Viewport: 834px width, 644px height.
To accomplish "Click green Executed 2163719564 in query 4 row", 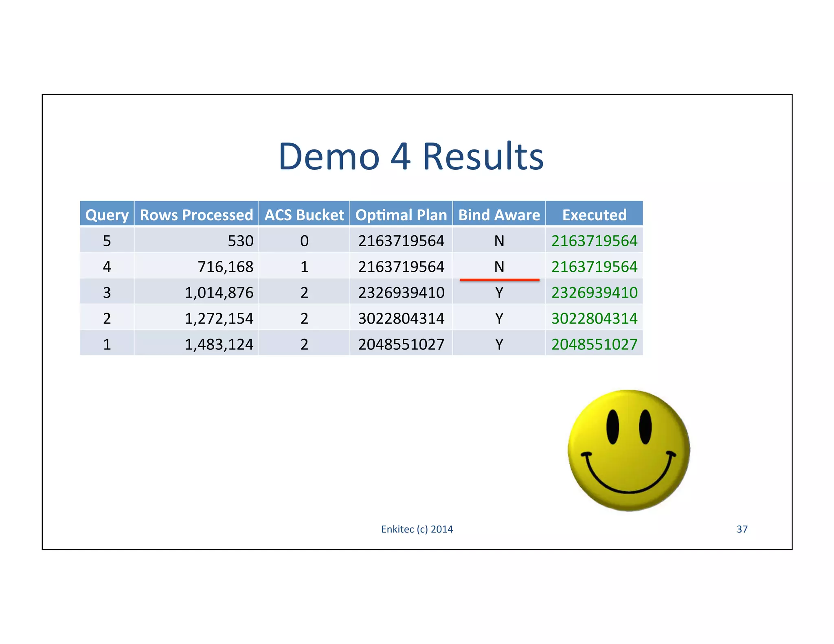I will 595,267.
